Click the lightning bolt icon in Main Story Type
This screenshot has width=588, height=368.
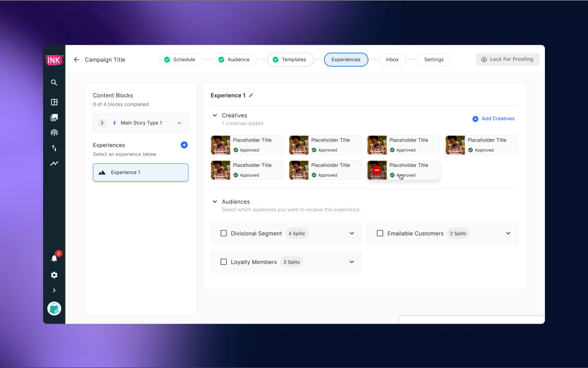click(114, 123)
